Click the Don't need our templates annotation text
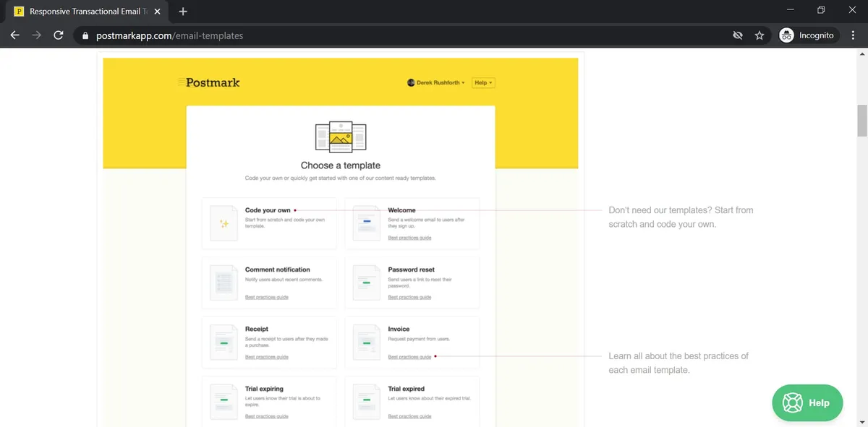The image size is (868, 427). [x=681, y=217]
